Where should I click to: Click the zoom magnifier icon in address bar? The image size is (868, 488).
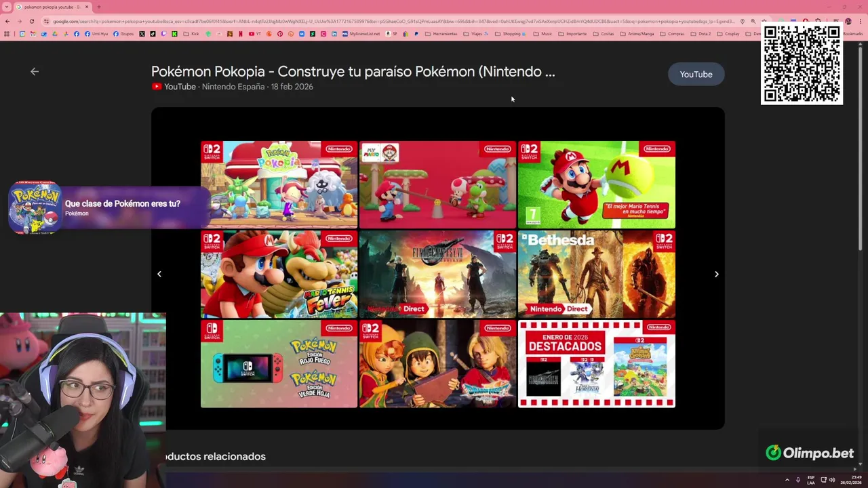point(753,21)
